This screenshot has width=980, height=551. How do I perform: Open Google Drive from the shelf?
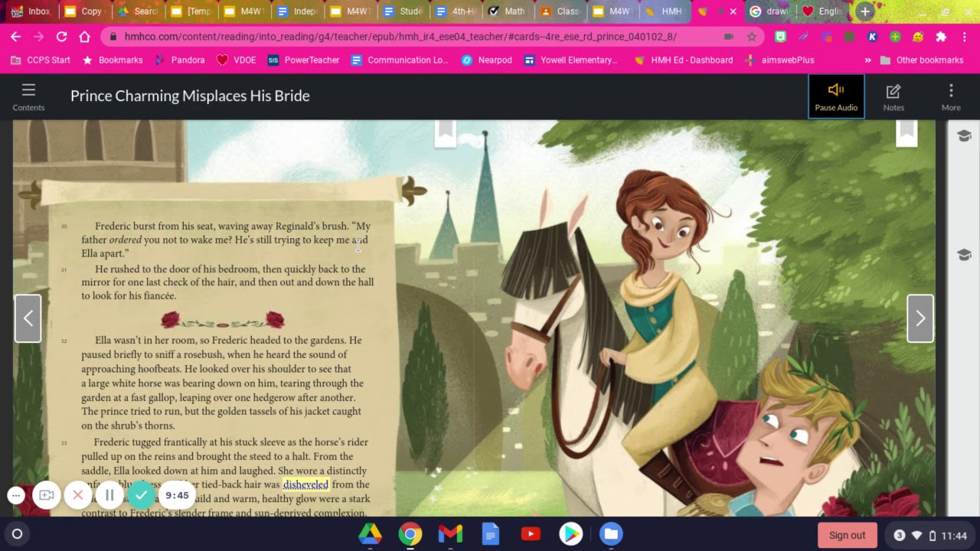(x=370, y=534)
